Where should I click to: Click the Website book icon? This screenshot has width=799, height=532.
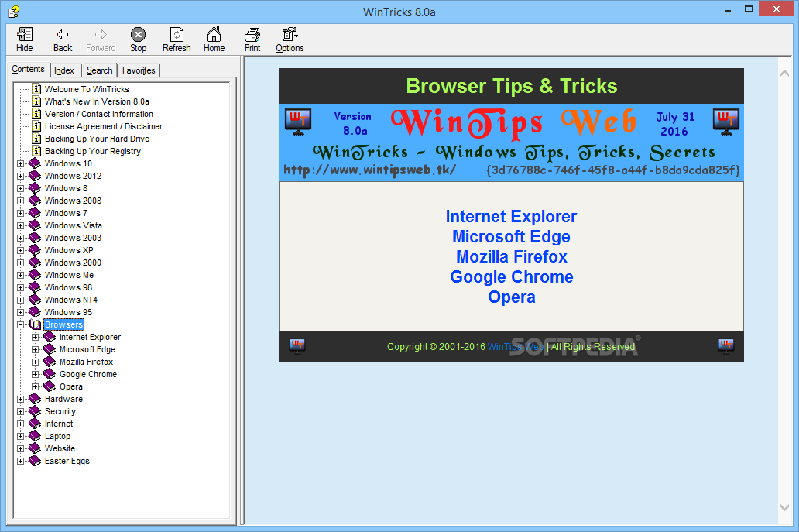point(35,448)
